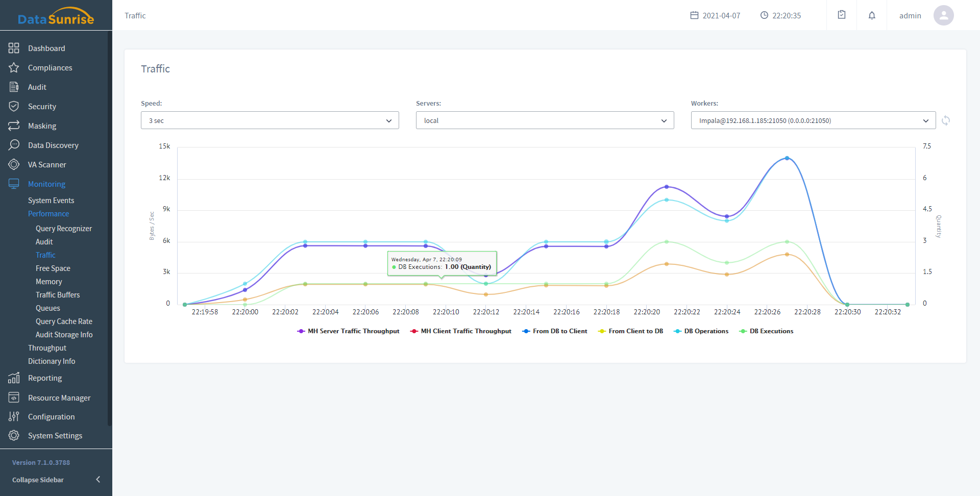The image size is (980, 496).
Task: Click the Masking arrows icon
Action: click(x=14, y=126)
